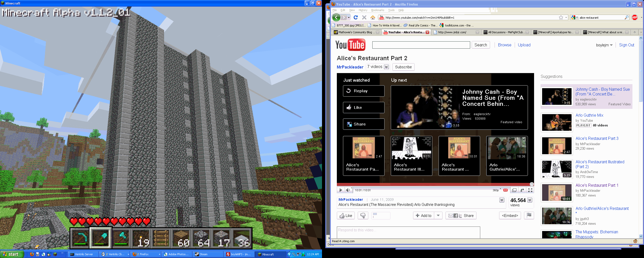The image size is (644, 258).
Task: Click the Firefox stop loading X
Action: (x=364, y=17)
